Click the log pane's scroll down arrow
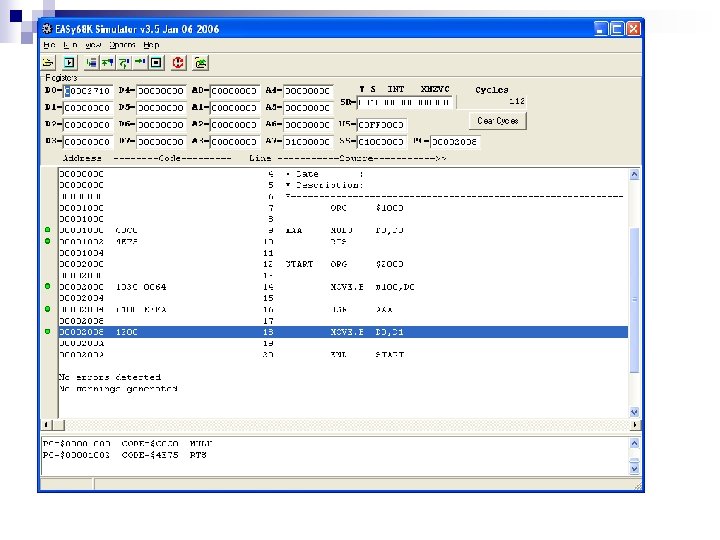 click(634, 469)
